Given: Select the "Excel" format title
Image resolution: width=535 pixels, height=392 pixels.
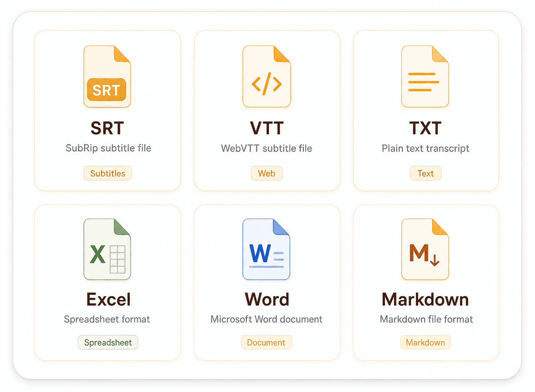Looking at the screenshot, I should (108, 300).
